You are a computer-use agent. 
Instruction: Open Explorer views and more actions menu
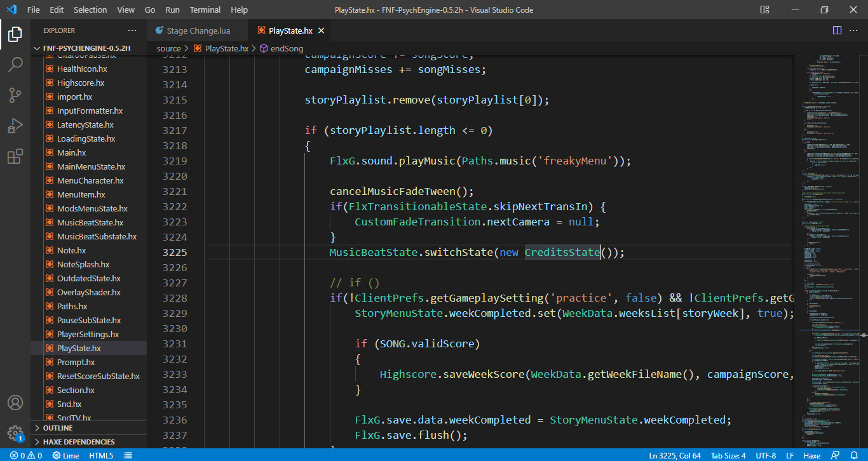click(132, 30)
